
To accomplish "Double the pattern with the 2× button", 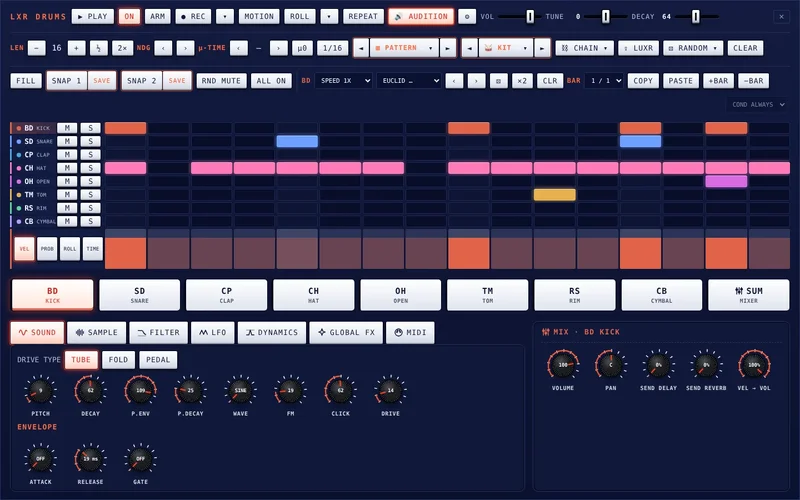I will 122,48.
